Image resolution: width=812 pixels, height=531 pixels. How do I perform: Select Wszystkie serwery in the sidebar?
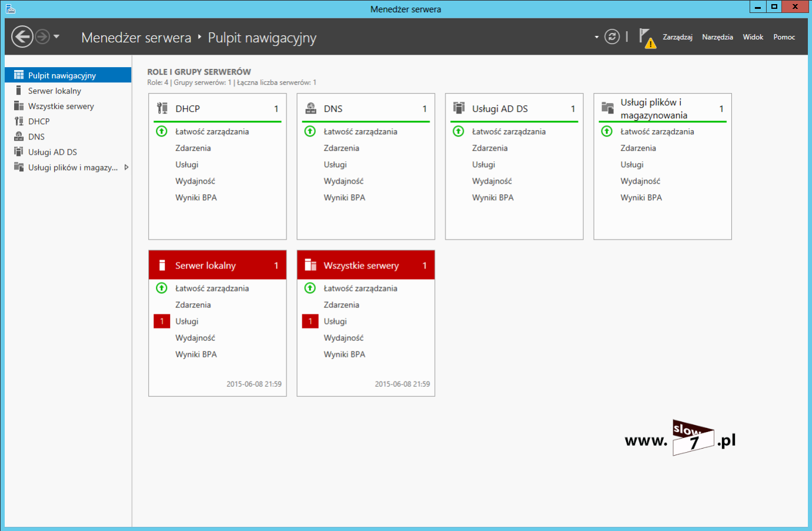(x=61, y=106)
